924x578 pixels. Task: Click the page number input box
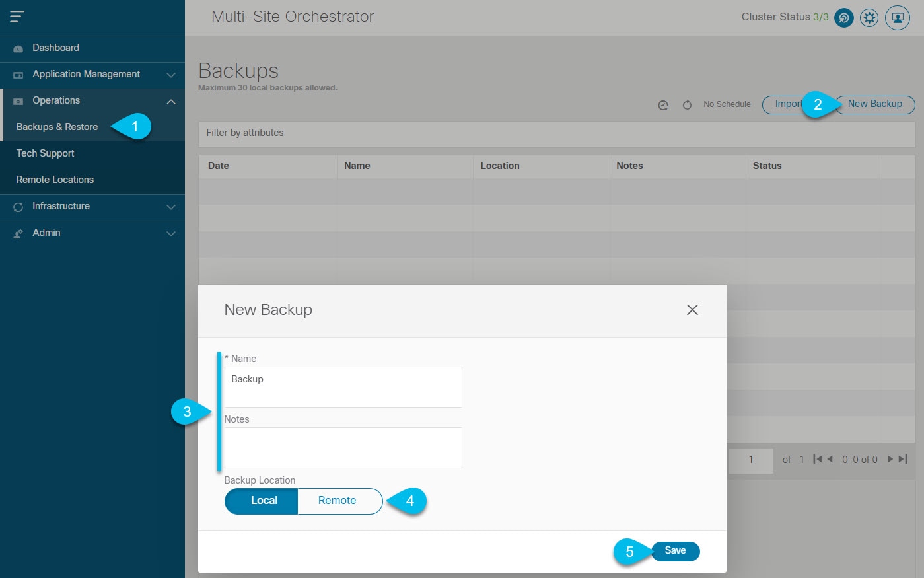pos(750,460)
